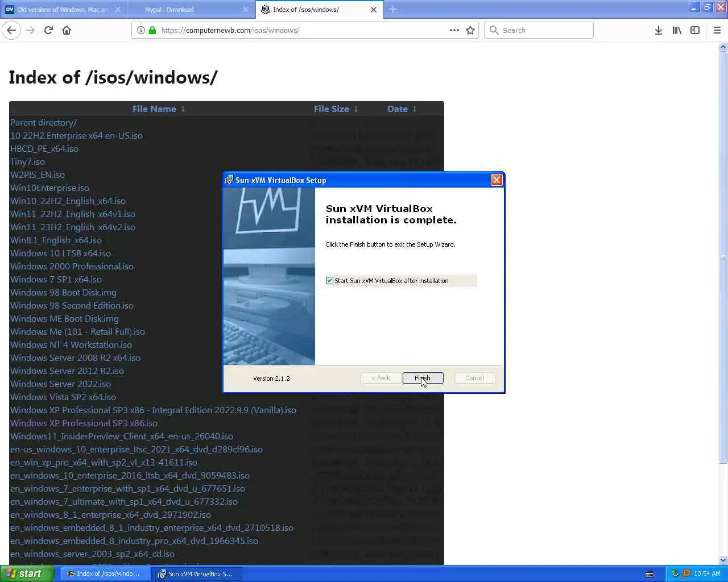Open Windows 98 Boot Disk.img link

[63, 292]
